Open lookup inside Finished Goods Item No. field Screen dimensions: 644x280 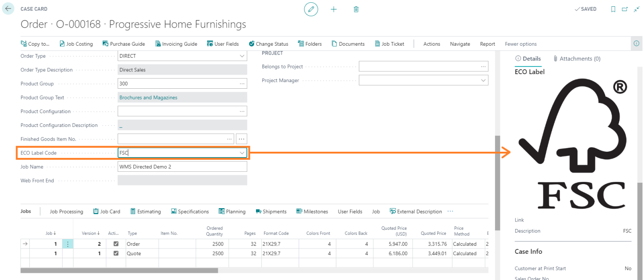[x=230, y=139]
